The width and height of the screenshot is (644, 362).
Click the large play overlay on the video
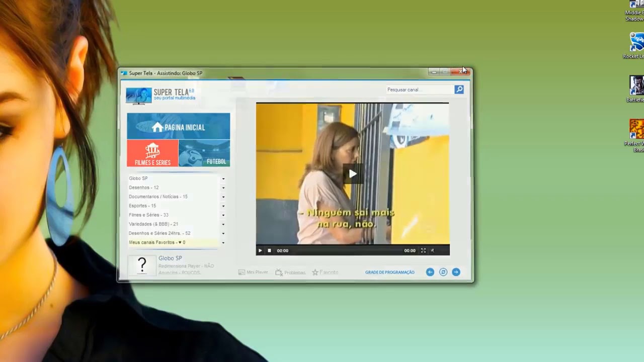(x=353, y=174)
